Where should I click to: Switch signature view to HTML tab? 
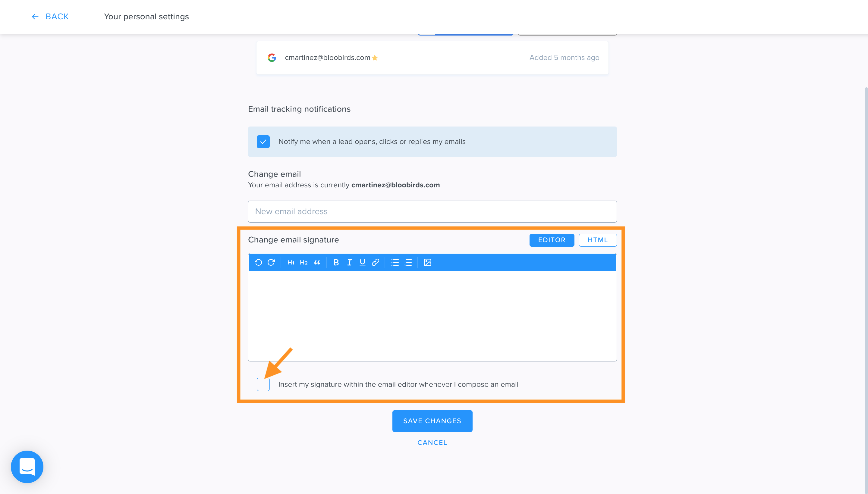(597, 240)
